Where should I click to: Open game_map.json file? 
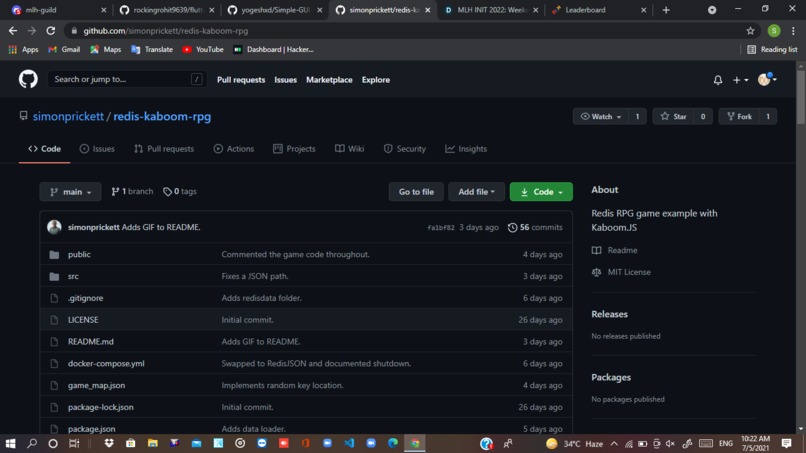(96, 385)
